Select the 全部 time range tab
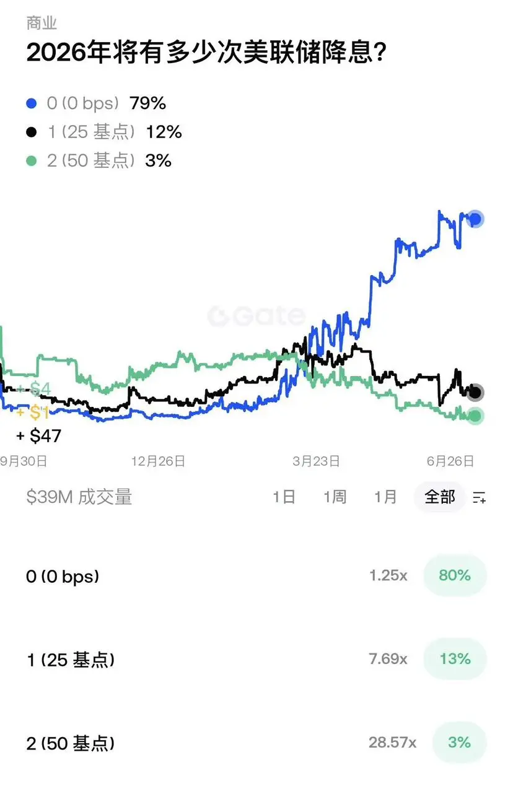 coord(440,497)
